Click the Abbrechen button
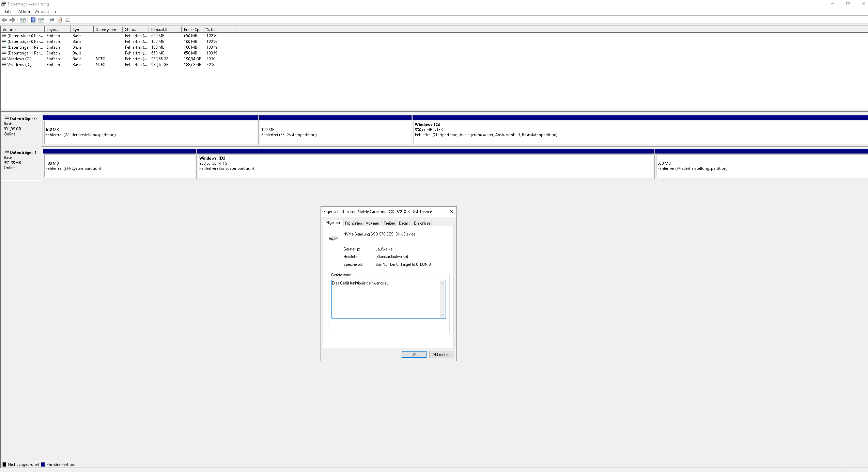The height and width of the screenshot is (472, 868). pyautogui.click(x=441, y=355)
